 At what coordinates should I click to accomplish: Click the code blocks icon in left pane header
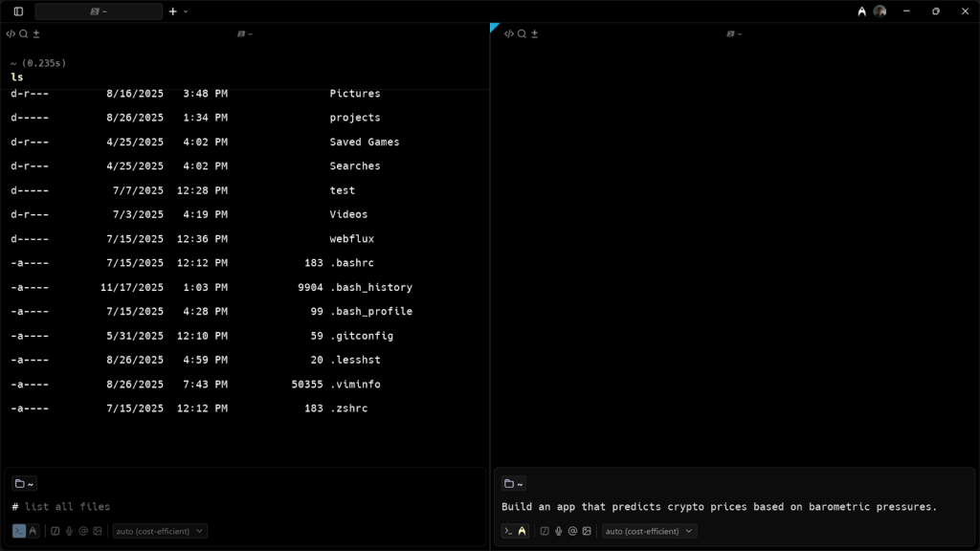pyautogui.click(x=11, y=33)
